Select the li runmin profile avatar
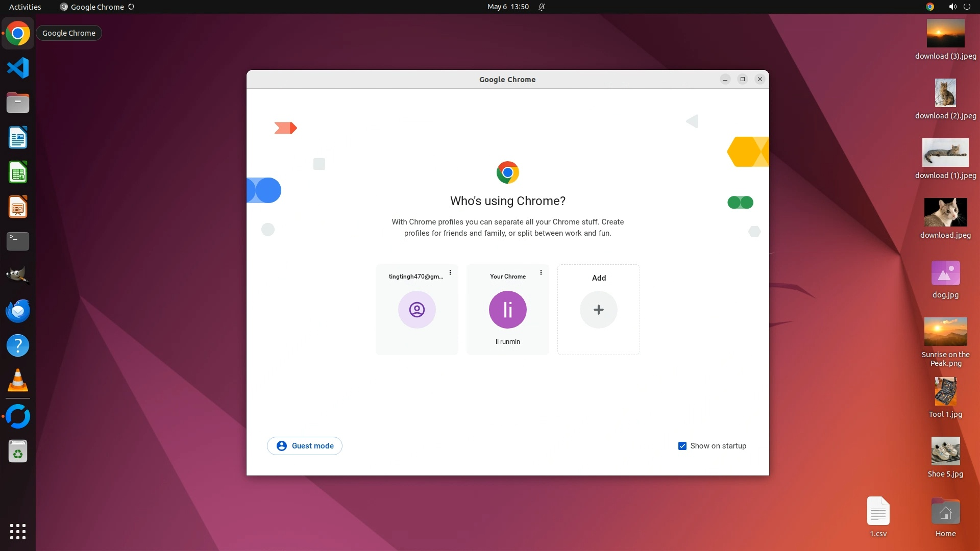The width and height of the screenshot is (980, 551). 507,310
